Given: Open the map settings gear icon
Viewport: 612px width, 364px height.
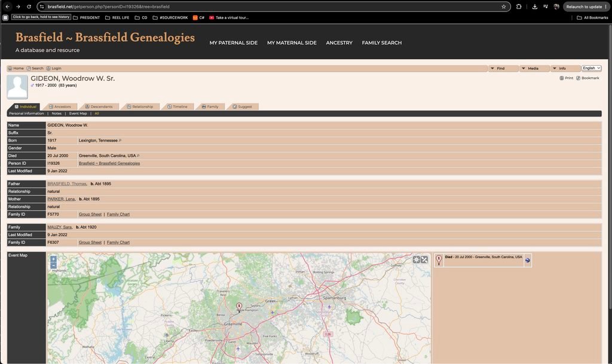Looking at the screenshot, I should pyautogui.click(x=417, y=259).
